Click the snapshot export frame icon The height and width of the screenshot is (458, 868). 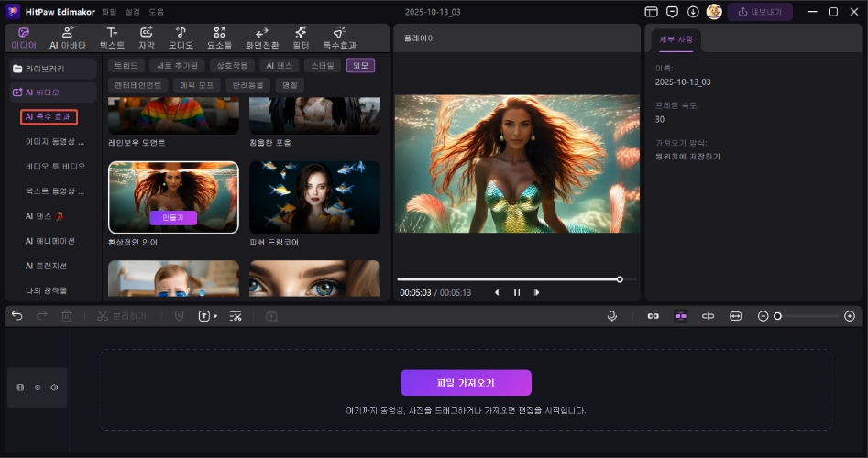272,316
